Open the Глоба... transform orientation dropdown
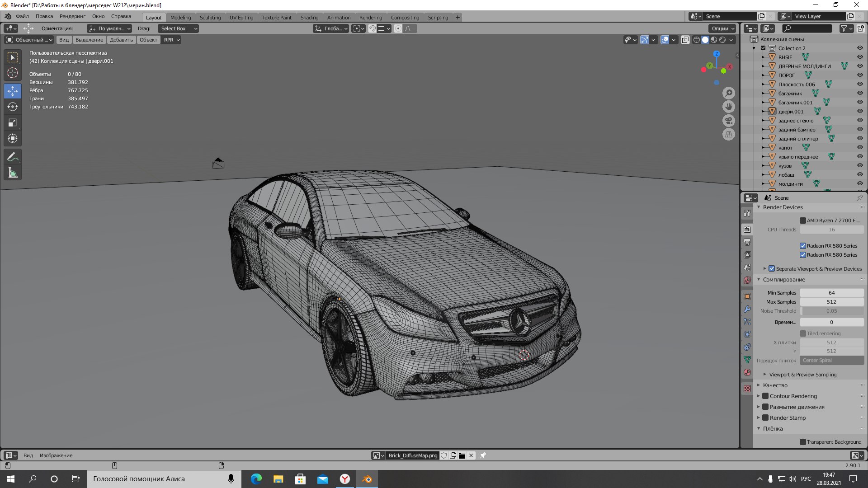The image size is (868, 488). coord(331,28)
